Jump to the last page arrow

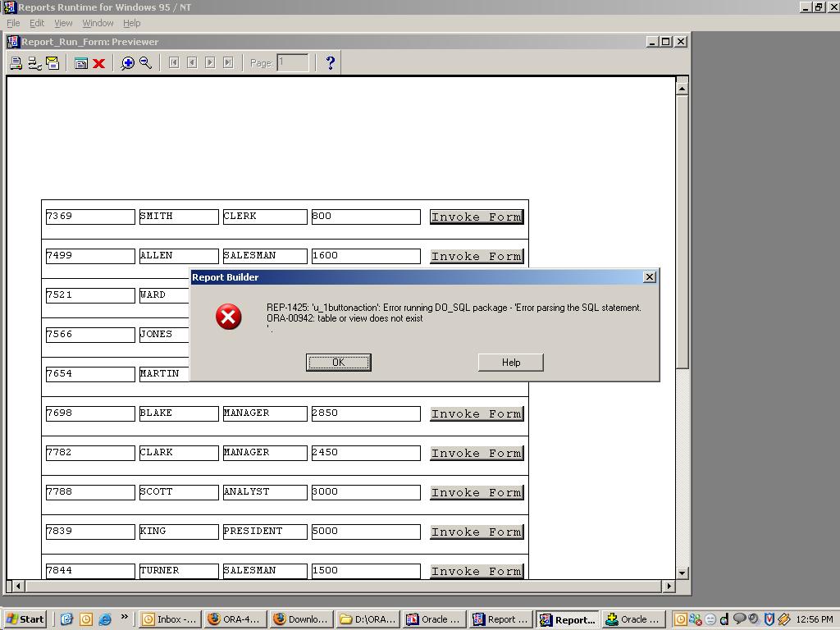click(228, 63)
